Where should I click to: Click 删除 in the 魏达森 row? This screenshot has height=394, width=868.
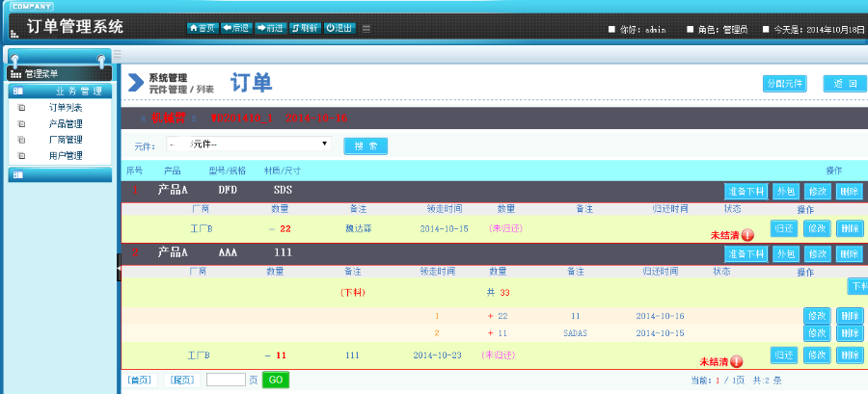point(850,228)
